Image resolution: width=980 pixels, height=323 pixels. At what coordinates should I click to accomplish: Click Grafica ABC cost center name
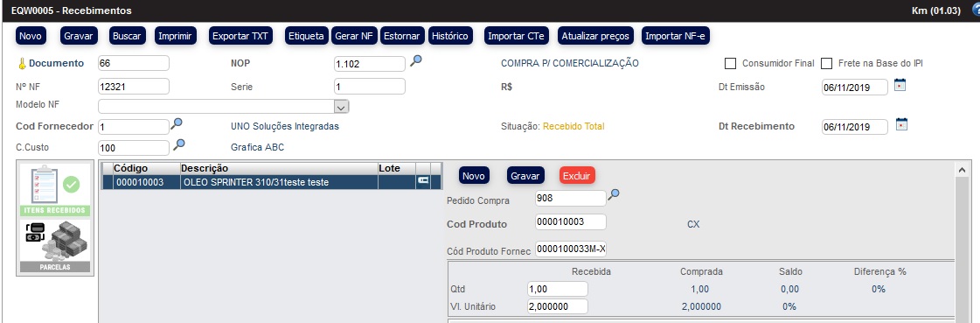point(258,148)
